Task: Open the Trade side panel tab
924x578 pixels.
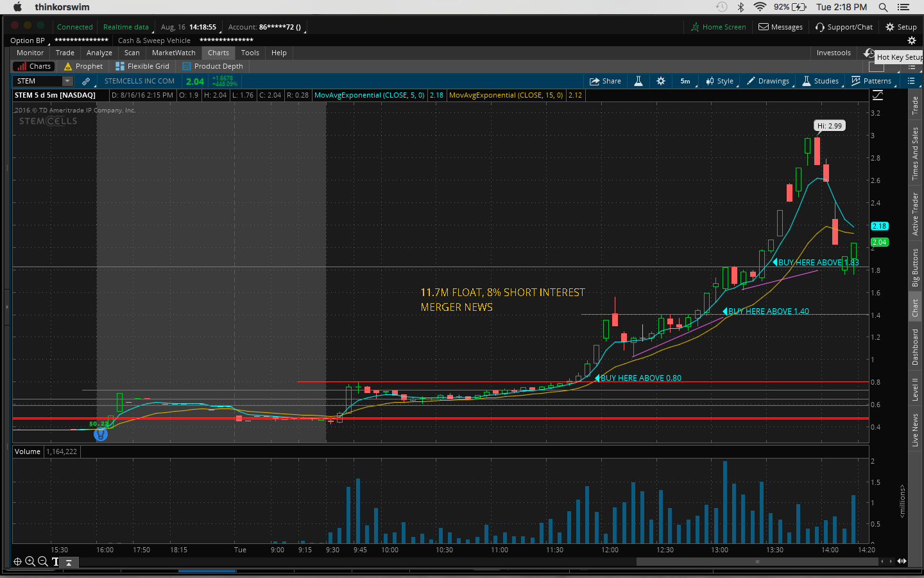Action: click(916, 105)
